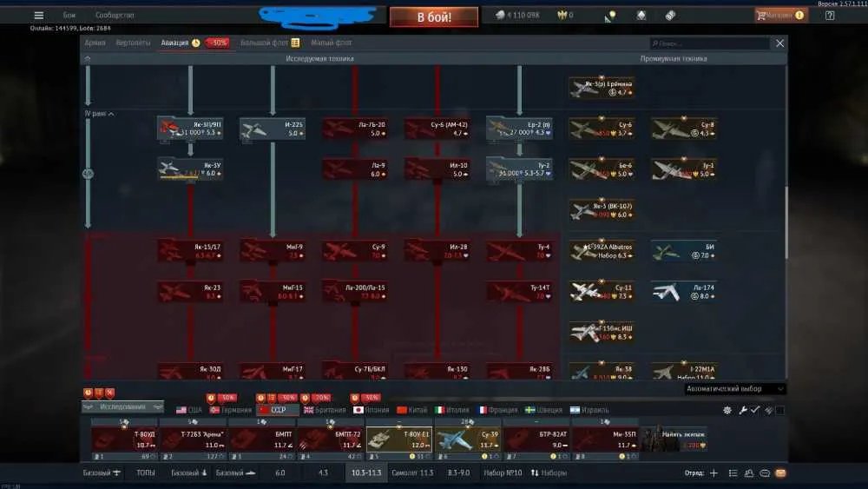Collapse the IV ранг section
Screen dimensions: 868x489
(x=100, y=114)
